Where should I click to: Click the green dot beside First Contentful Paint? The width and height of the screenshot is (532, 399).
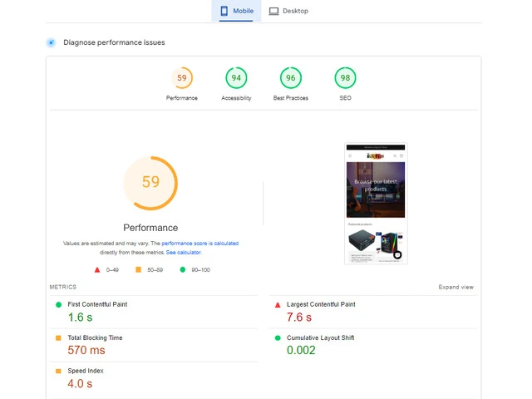[x=58, y=305]
